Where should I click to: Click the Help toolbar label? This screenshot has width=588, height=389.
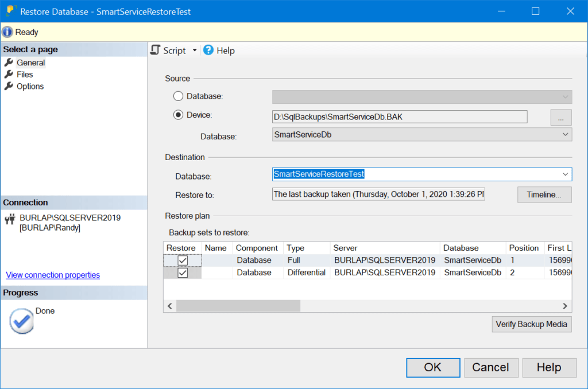pyautogui.click(x=226, y=50)
